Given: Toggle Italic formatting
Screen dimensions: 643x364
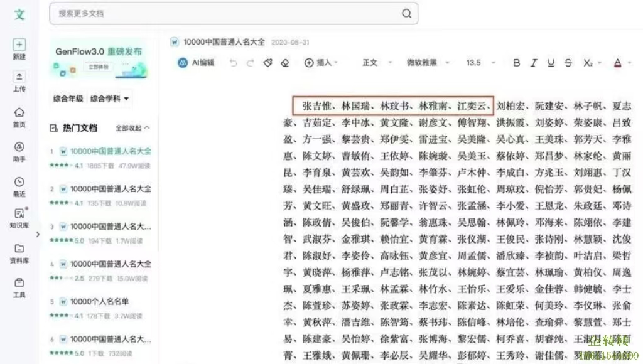Looking at the screenshot, I should [x=534, y=63].
